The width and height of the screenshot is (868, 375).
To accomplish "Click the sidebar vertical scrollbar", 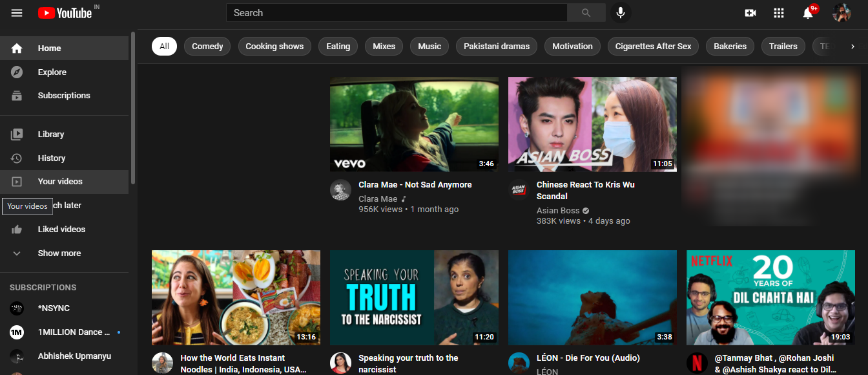I will tap(133, 107).
